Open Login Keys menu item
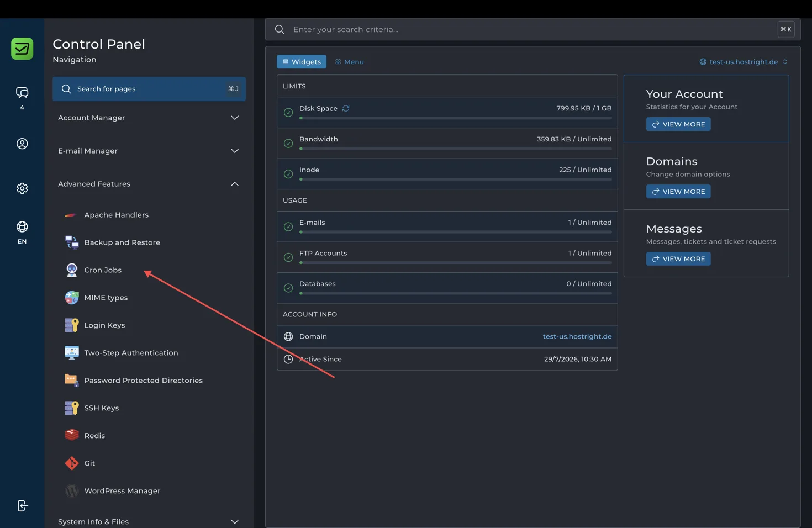The image size is (812, 528). point(104,325)
